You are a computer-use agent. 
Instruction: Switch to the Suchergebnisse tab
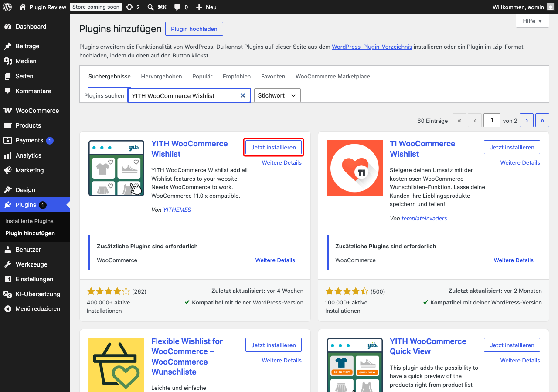pos(109,76)
